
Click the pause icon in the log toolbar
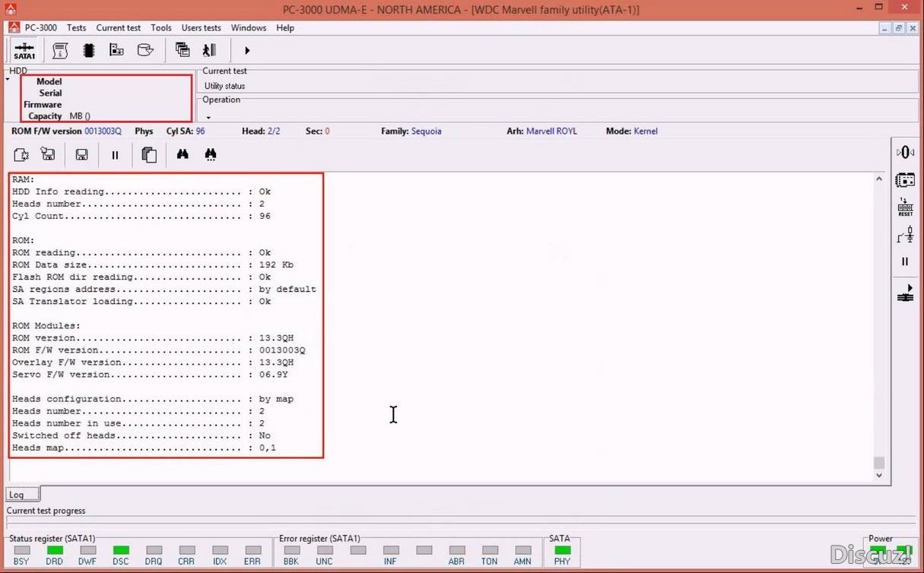115,155
